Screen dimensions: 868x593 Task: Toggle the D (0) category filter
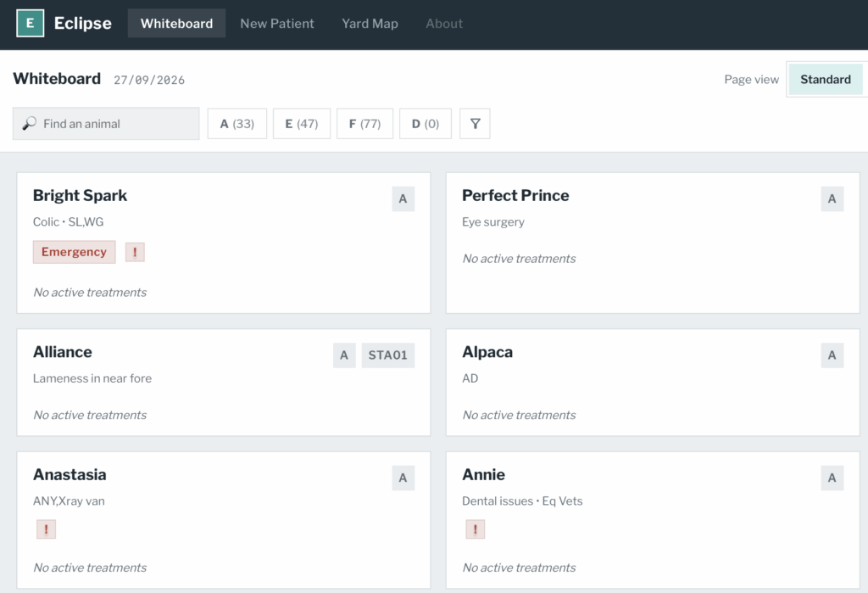426,124
